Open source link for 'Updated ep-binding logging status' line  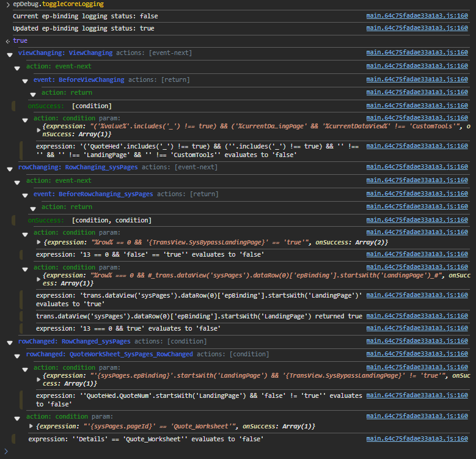click(417, 28)
